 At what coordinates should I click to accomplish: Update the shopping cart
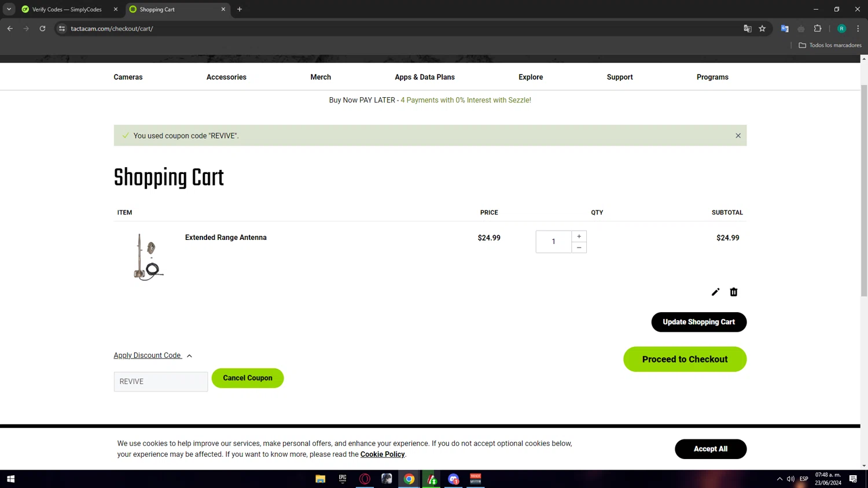[698, 322]
